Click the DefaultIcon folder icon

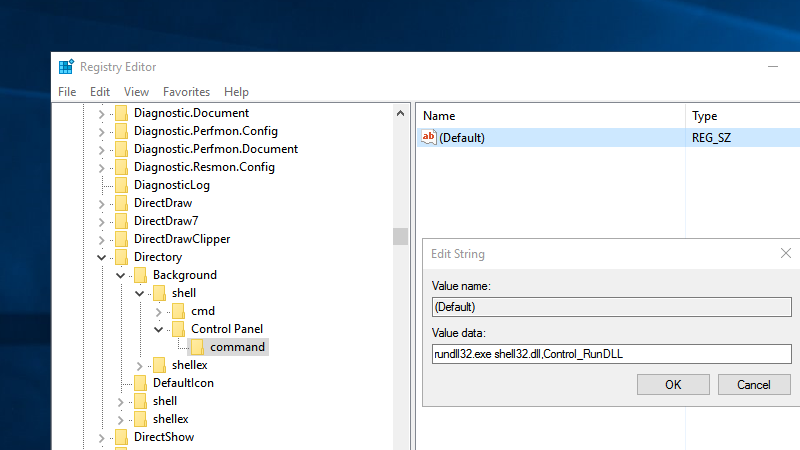[x=140, y=383]
